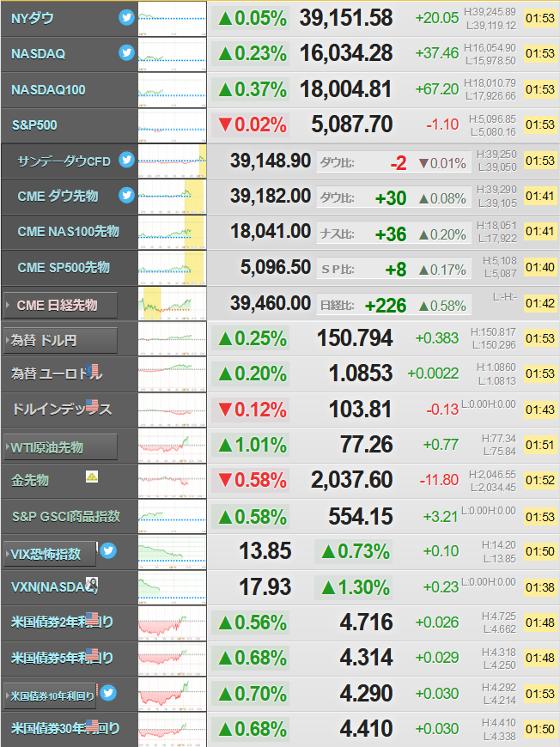Open the NYダウ index link
The height and width of the screenshot is (747, 560).
[x=33, y=18]
